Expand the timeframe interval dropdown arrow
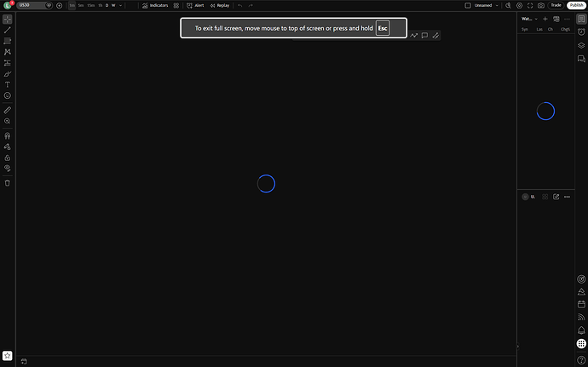 point(120,5)
